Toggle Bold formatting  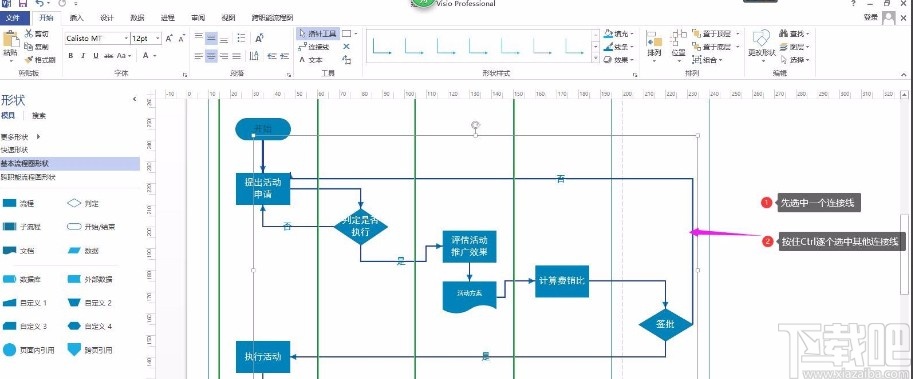(70, 56)
